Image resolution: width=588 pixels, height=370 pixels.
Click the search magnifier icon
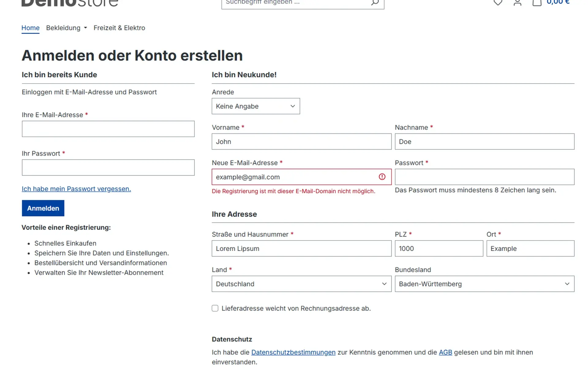coord(375,2)
